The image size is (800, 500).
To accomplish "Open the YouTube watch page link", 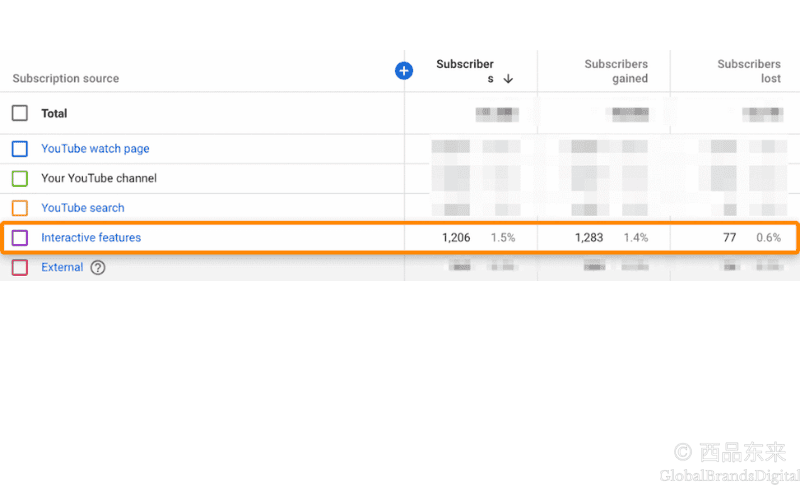I will coord(95,148).
